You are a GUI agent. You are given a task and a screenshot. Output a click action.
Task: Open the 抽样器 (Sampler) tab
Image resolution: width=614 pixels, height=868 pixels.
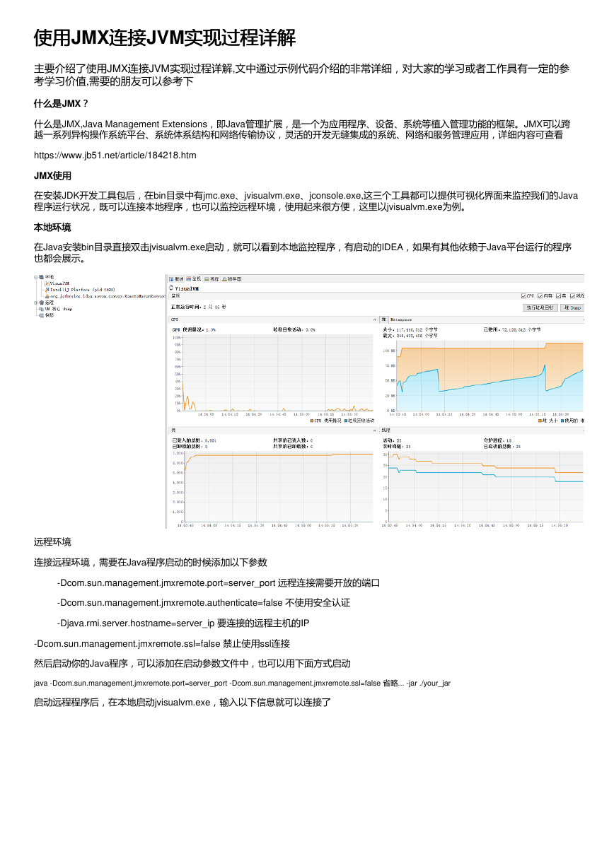[231, 279]
